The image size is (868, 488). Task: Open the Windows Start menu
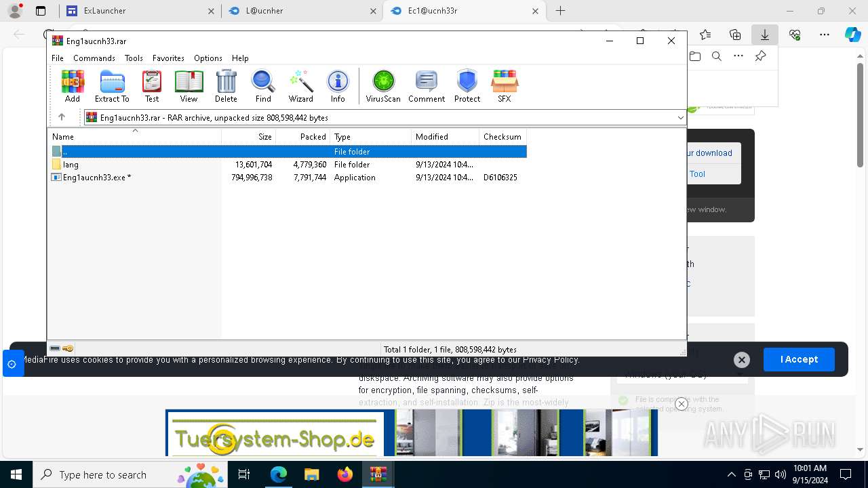16,474
